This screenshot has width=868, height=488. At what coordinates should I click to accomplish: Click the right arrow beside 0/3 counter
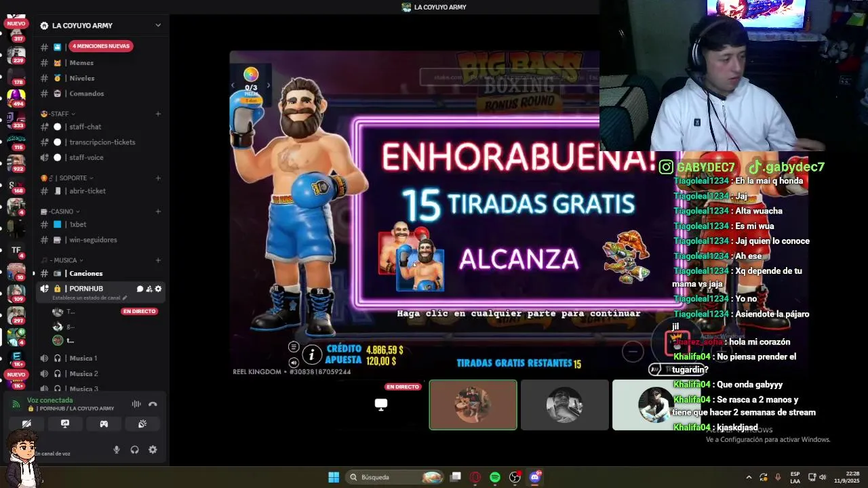pos(269,85)
